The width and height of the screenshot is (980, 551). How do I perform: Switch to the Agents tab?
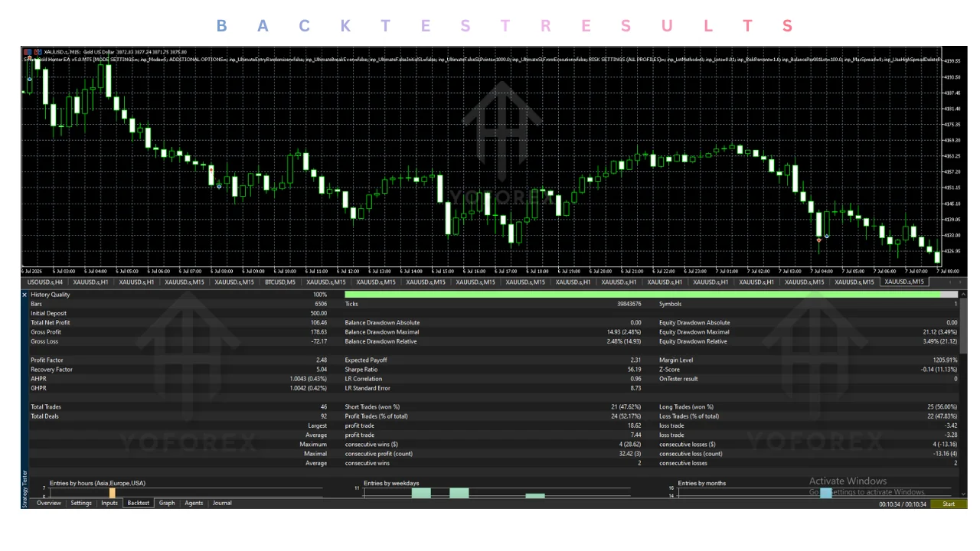[x=194, y=503]
